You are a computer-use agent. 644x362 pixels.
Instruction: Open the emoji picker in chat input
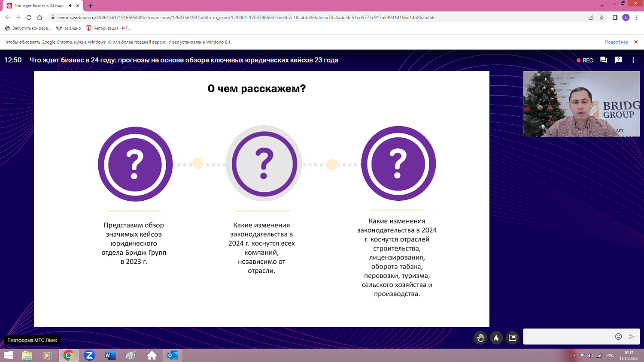[618, 337]
